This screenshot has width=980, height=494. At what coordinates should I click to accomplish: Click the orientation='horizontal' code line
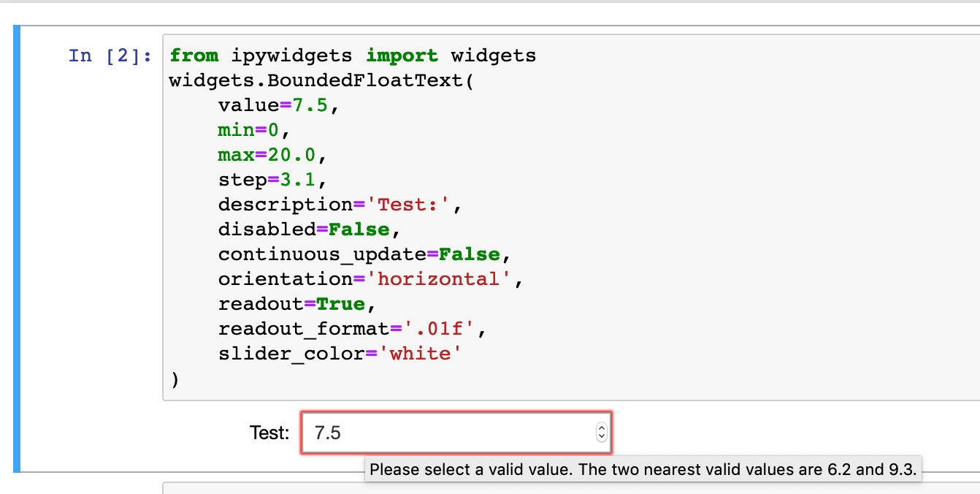pos(371,279)
